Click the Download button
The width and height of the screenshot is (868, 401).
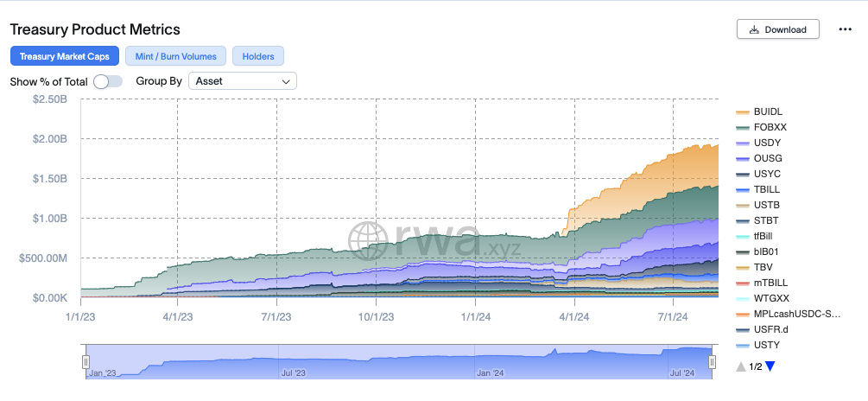(778, 29)
